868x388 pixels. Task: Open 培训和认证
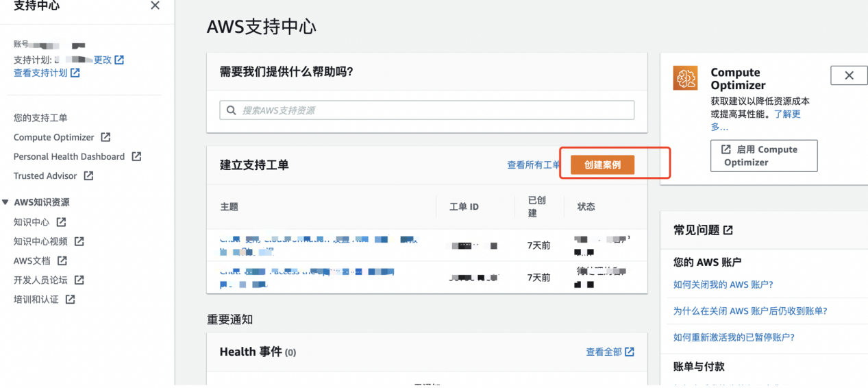click(x=36, y=300)
